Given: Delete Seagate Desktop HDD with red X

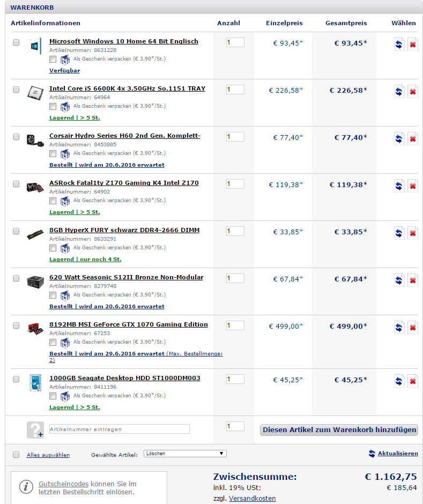Looking at the screenshot, I should 413,381.
